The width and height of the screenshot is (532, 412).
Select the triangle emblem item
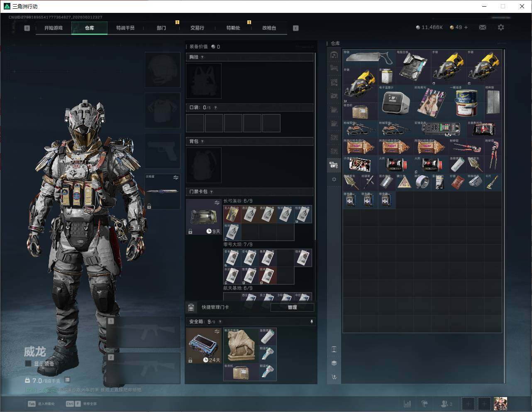click(x=405, y=182)
